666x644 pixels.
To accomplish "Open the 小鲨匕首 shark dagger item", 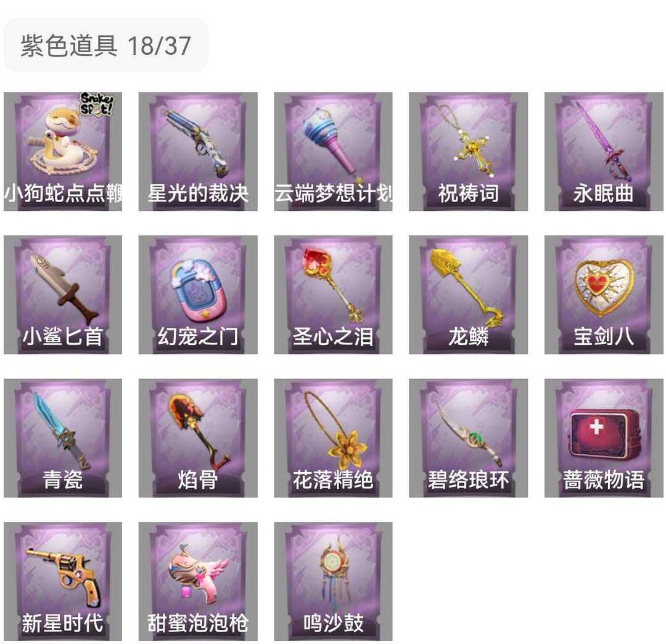I will [63, 295].
